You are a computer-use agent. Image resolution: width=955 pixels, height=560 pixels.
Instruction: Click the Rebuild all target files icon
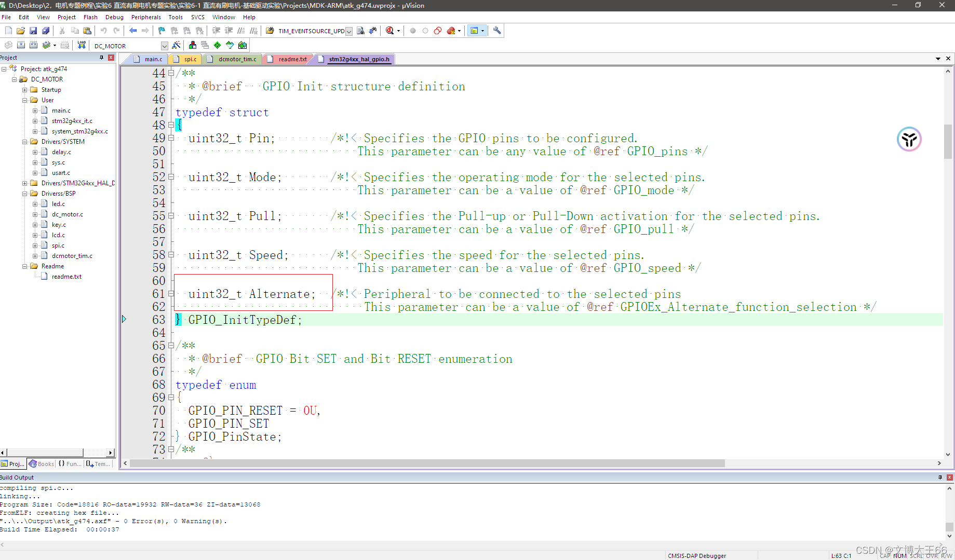point(34,45)
